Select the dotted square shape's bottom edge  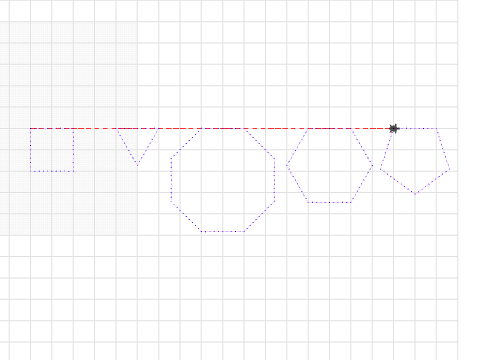click(x=52, y=171)
